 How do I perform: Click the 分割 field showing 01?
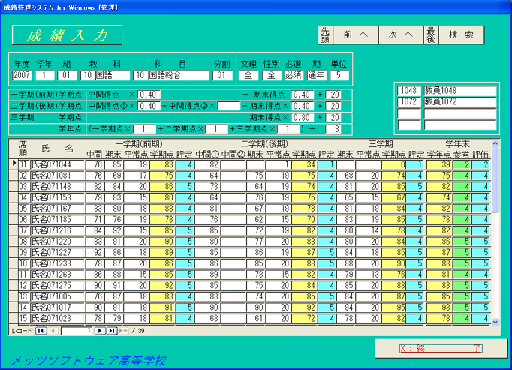[222, 75]
